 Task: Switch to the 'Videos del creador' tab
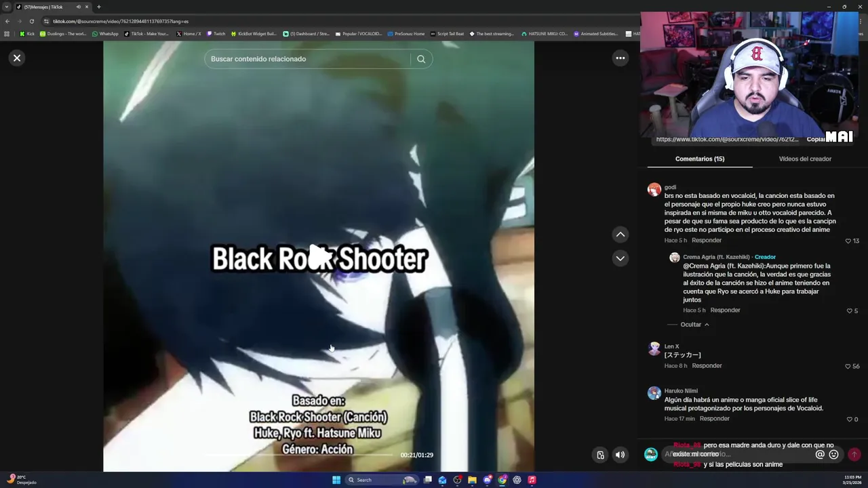(x=805, y=159)
